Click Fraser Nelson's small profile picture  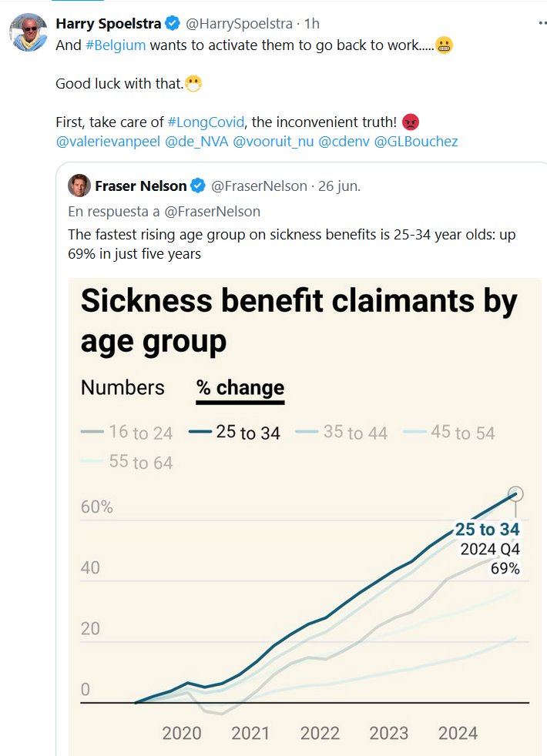tap(79, 186)
